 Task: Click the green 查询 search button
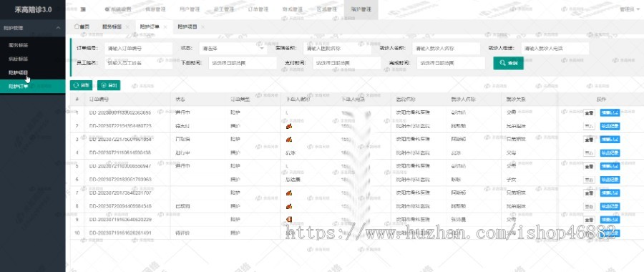point(508,63)
